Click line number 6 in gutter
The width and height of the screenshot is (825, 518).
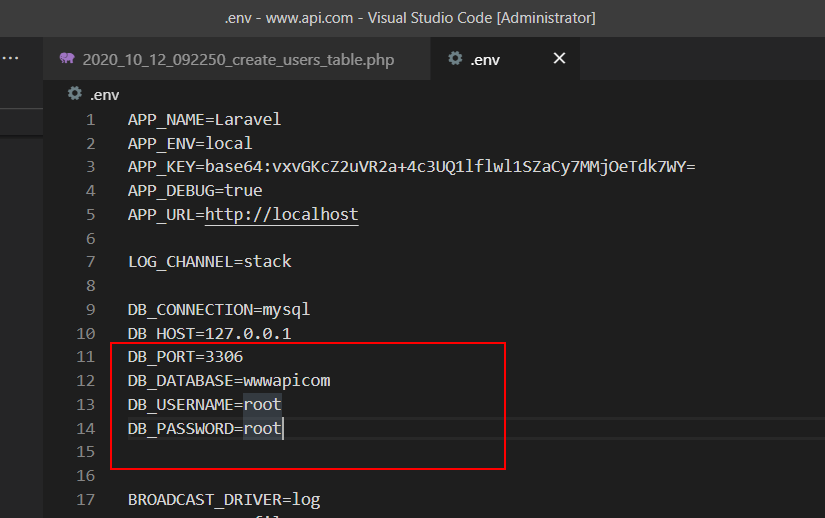coord(90,239)
